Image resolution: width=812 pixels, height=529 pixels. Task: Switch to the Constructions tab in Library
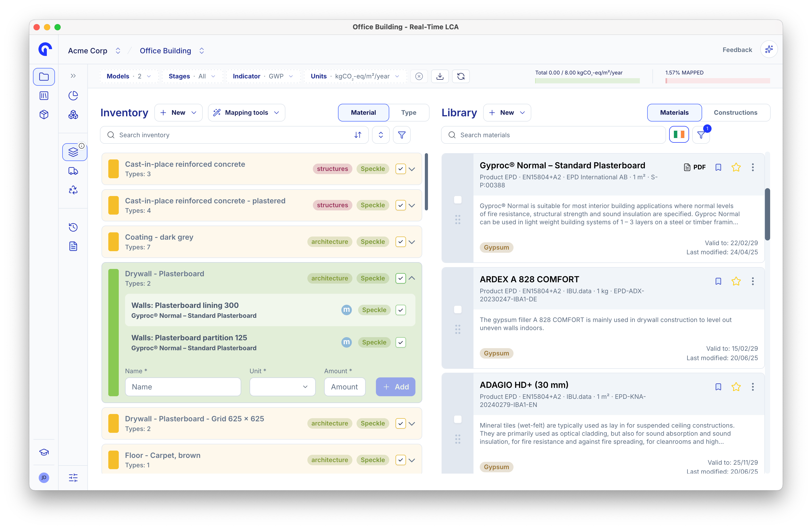tap(735, 113)
